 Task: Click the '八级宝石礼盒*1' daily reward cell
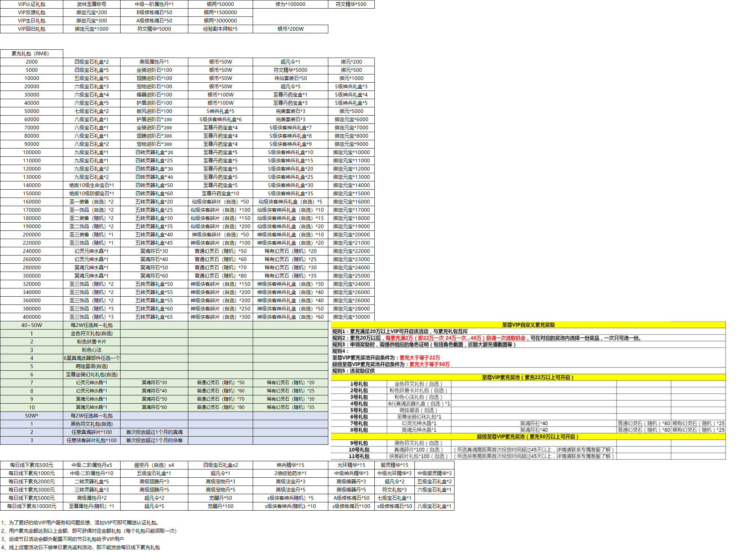point(434,506)
